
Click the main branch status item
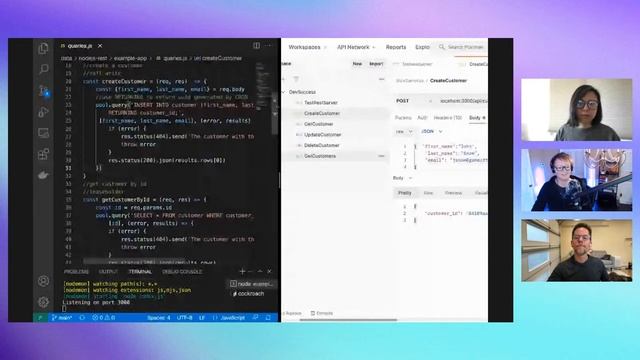(62, 318)
